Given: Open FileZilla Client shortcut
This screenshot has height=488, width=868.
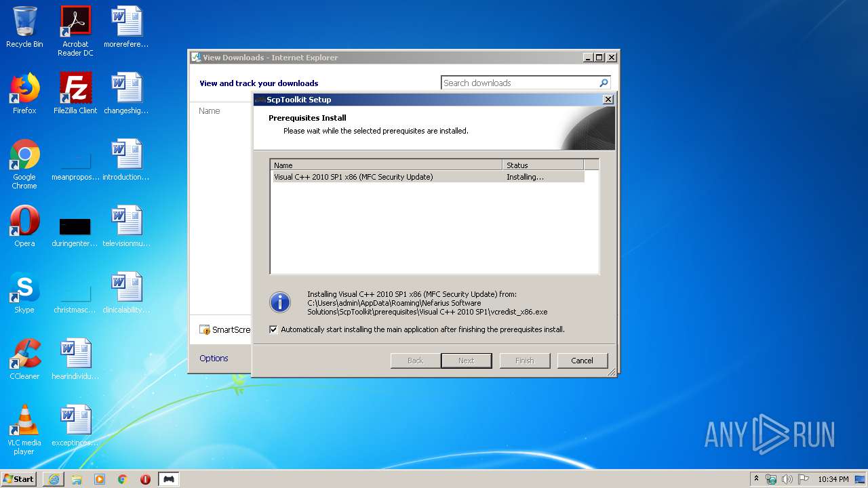Looking at the screenshot, I should pyautogui.click(x=75, y=94).
